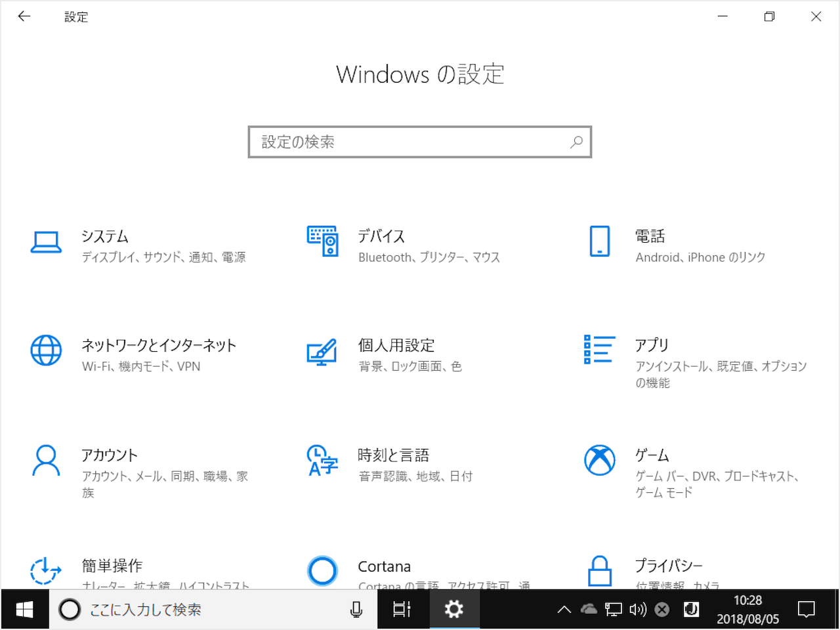Click the text Wi-Fi、機内モード、VPN
840x630 pixels.
(141, 367)
